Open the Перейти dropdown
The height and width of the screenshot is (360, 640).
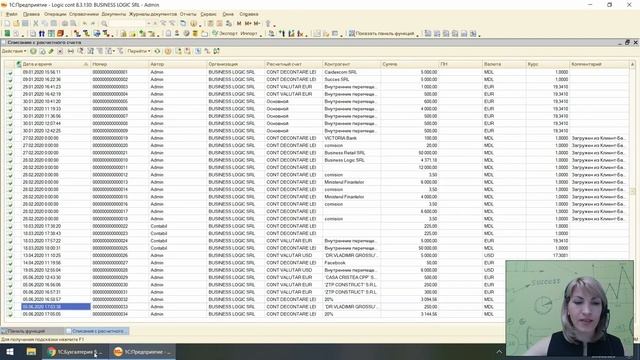click(139, 51)
